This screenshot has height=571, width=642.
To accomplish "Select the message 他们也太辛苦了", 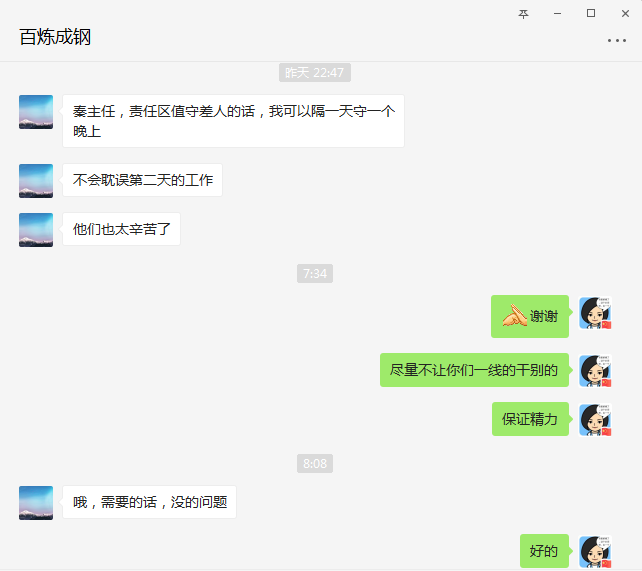I will [121, 229].
